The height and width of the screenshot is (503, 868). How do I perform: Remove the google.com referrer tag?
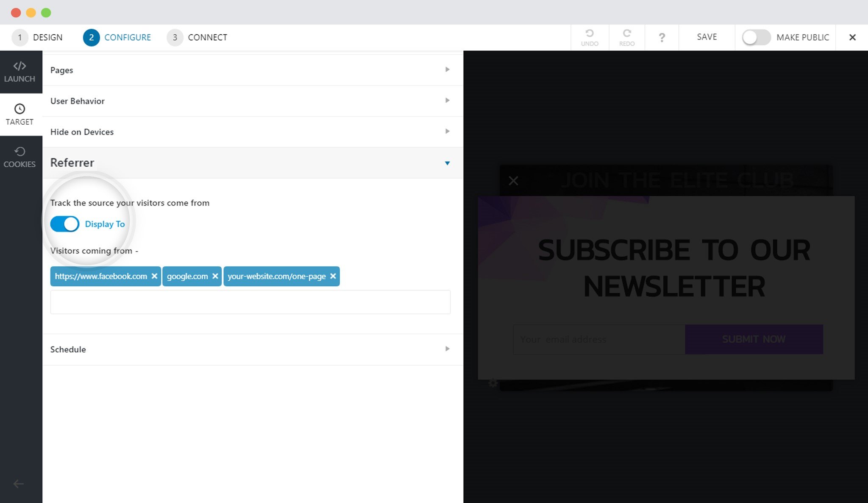coord(215,276)
